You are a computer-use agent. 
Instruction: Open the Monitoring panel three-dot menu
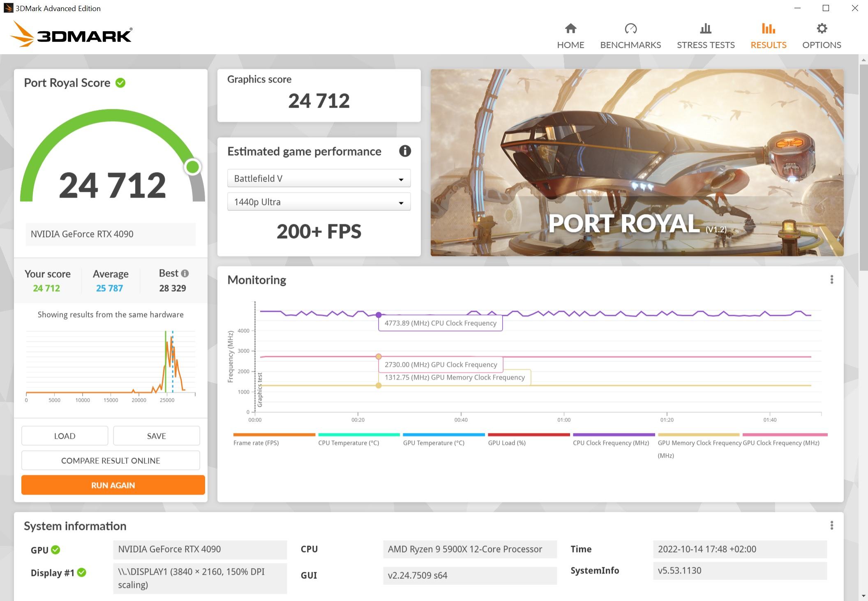[832, 280]
